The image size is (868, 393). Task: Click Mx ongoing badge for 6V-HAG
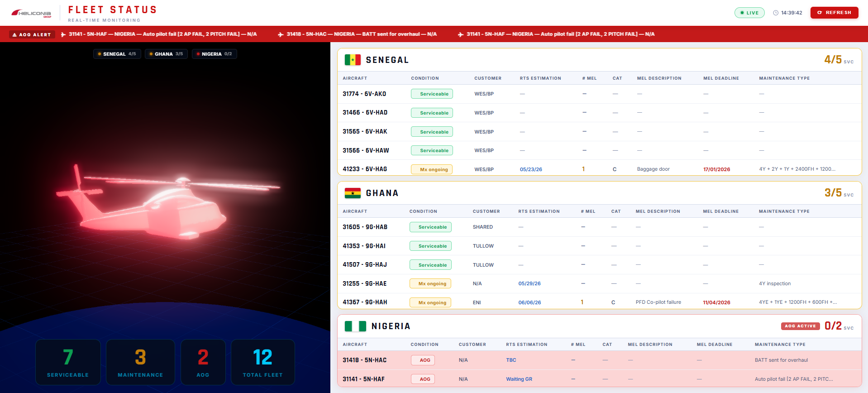(432, 169)
